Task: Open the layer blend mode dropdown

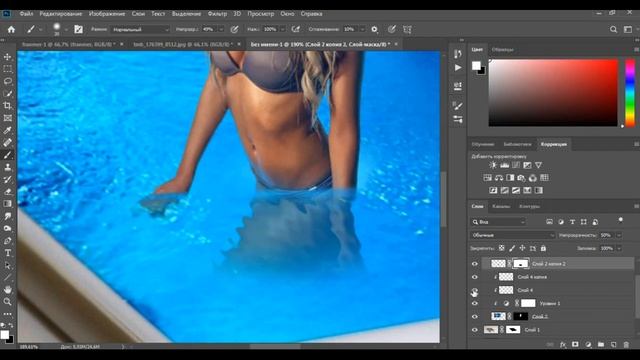Action: [513, 235]
